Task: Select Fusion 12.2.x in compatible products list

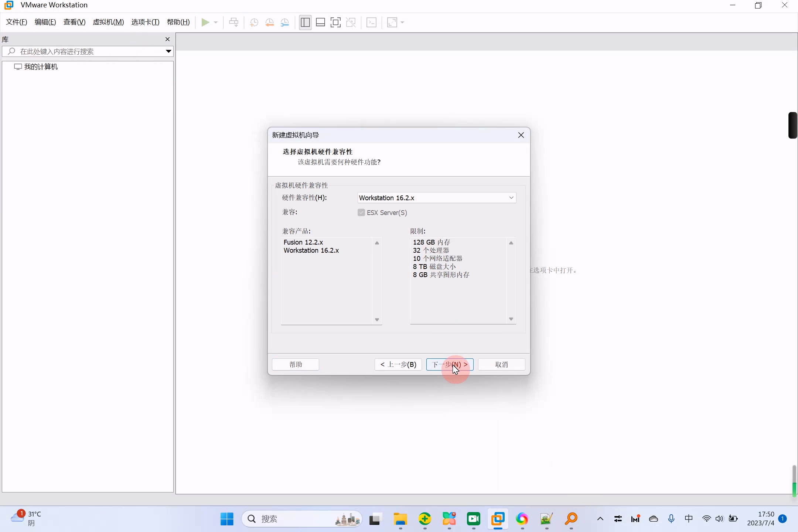Action: tap(303, 242)
